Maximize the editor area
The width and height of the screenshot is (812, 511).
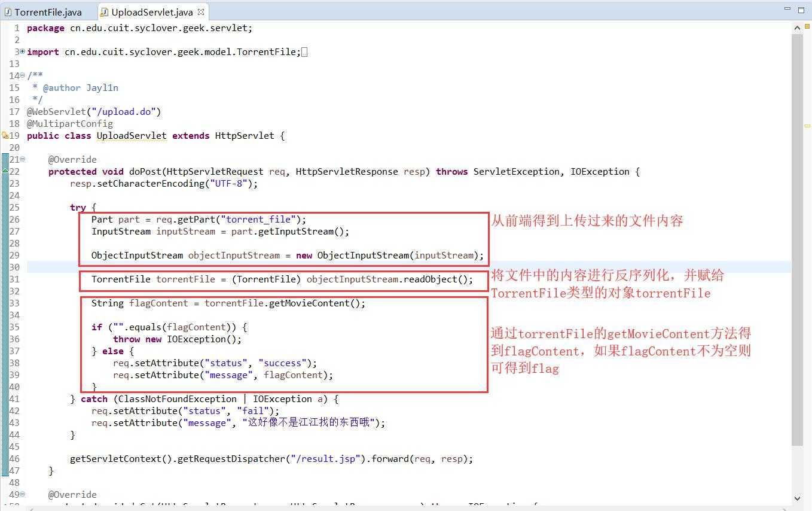pos(802,9)
